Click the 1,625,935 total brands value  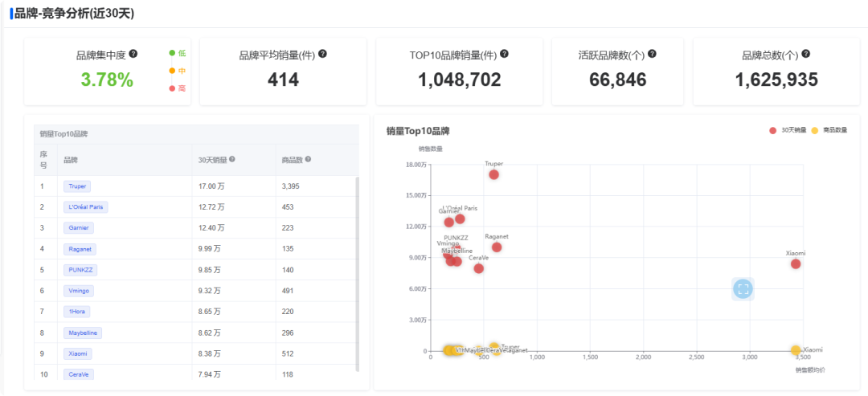point(776,80)
